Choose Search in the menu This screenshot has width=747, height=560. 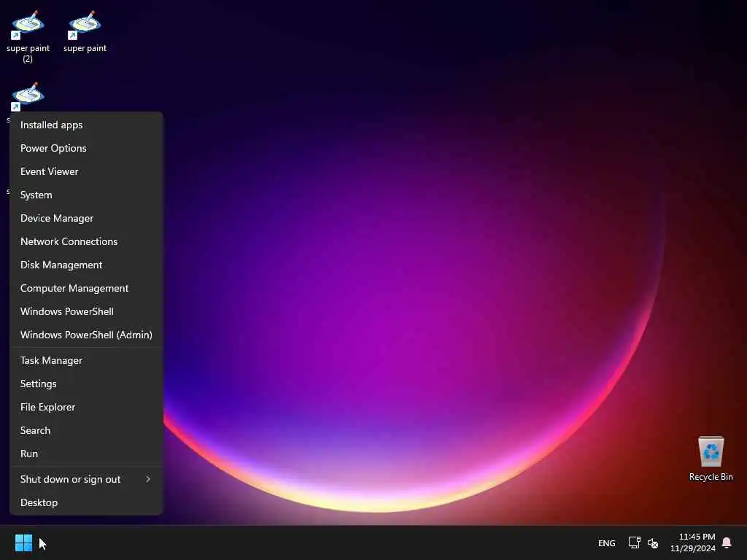tap(86, 430)
